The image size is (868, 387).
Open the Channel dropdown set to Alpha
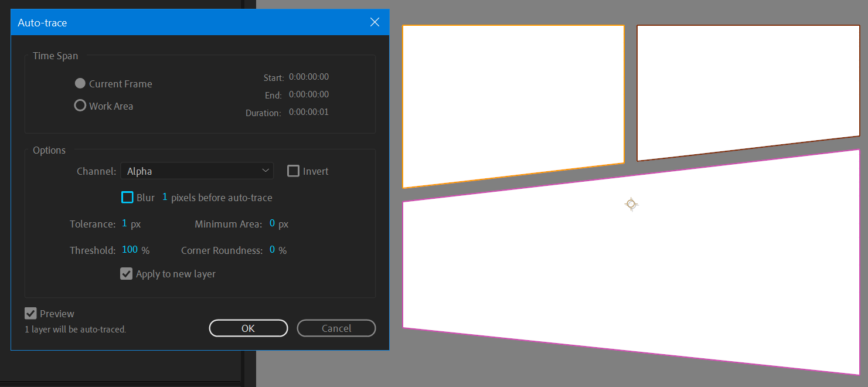click(x=196, y=171)
